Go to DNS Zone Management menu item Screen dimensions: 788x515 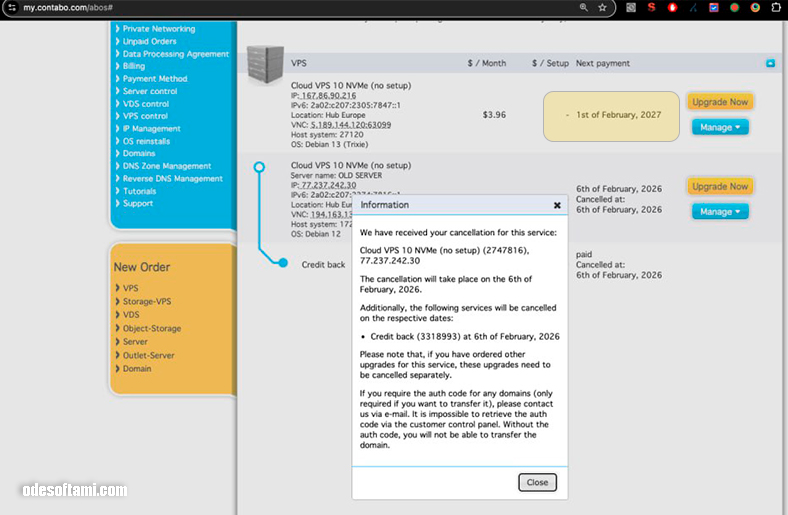click(166, 166)
